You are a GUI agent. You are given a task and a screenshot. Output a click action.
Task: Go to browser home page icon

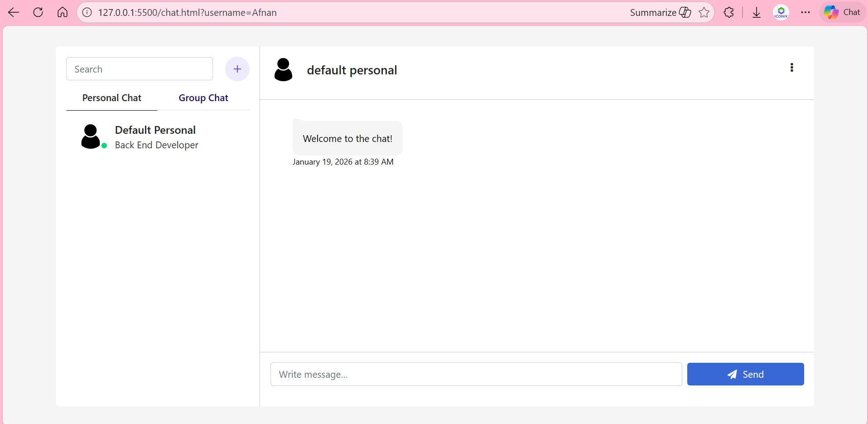point(63,12)
